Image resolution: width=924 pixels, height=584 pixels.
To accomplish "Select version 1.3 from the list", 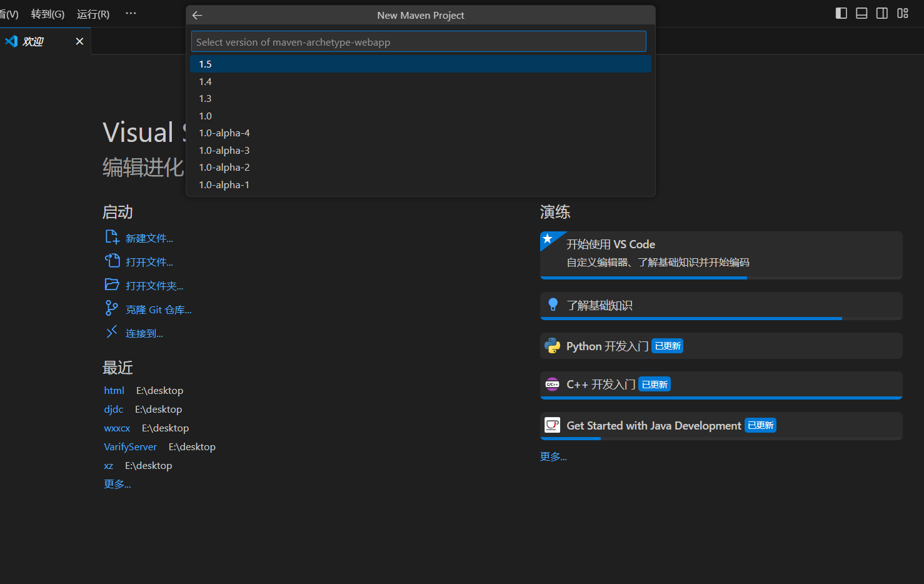I will click(421, 98).
